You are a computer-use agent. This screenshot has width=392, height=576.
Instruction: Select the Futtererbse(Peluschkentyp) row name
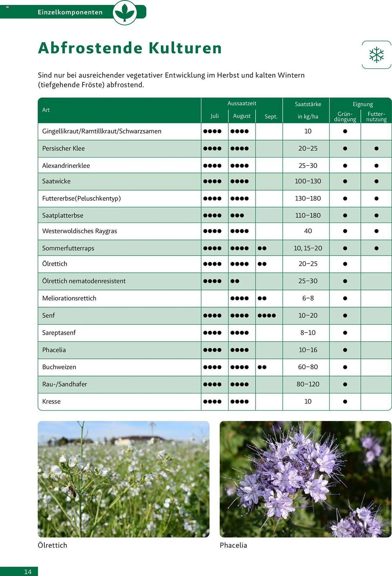pos(81,198)
